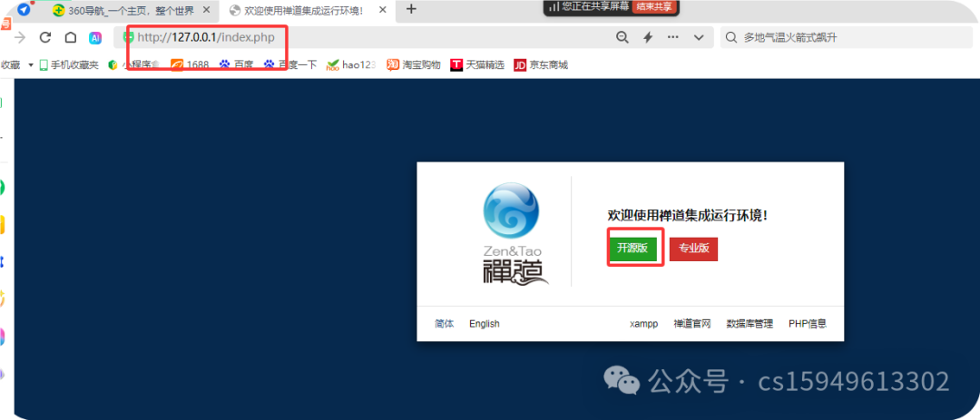This screenshot has width=980, height=420.
Task: Expand the 收藏 bookmarks dropdown arrow
Action: pos(31,65)
